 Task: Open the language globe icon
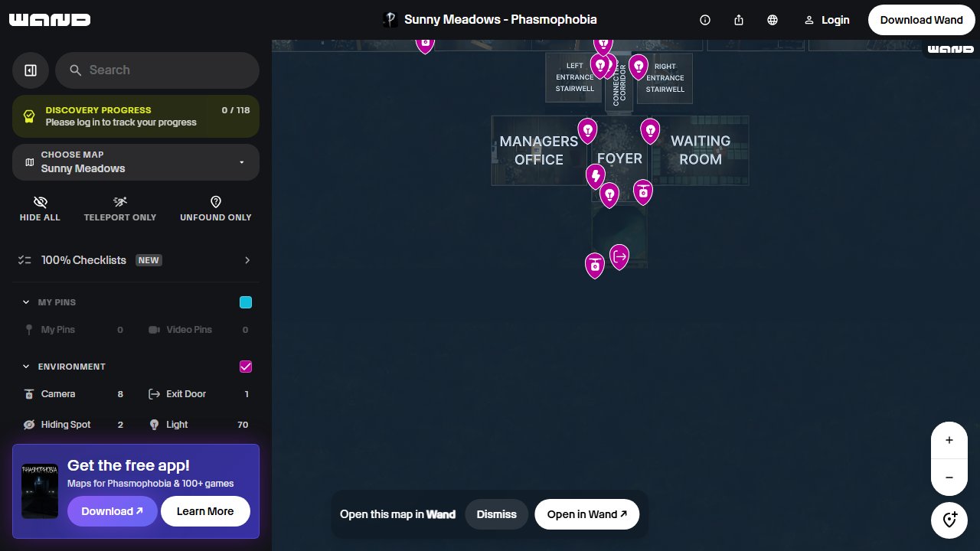pos(773,20)
